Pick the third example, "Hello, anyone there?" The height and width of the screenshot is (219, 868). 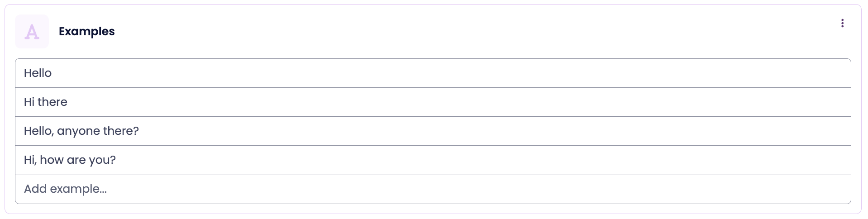coord(81,131)
